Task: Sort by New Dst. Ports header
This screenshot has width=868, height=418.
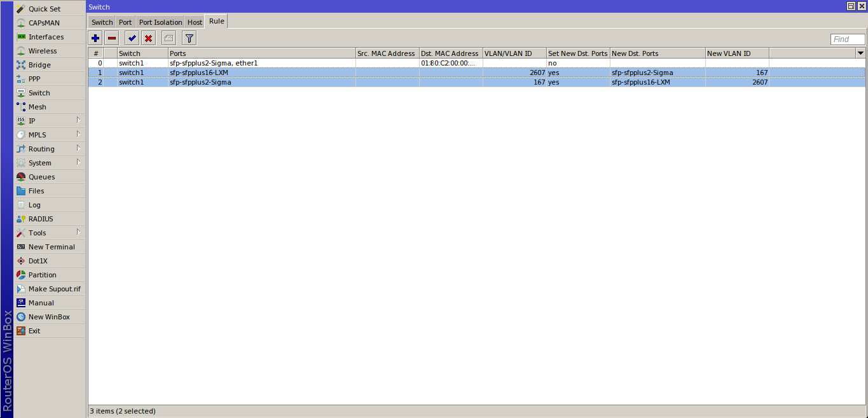Action: [x=658, y=53]
